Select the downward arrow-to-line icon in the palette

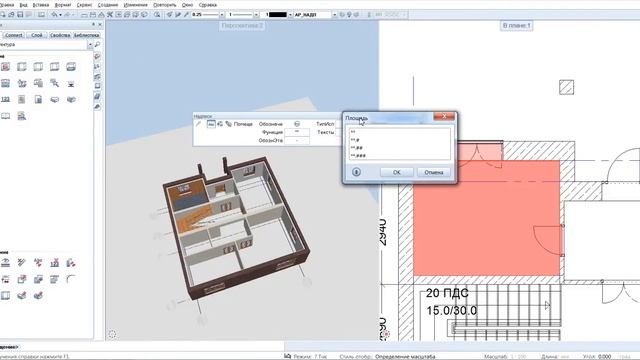tap(71, 83)
